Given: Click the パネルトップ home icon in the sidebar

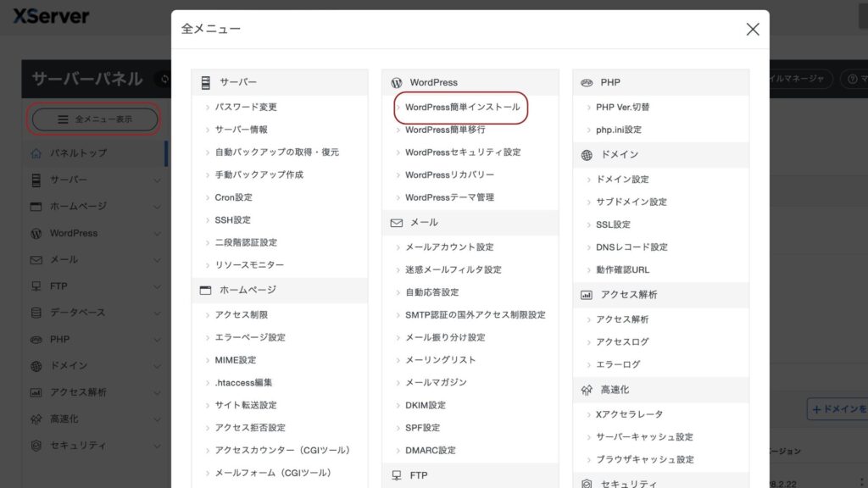Looking at the screenshot, I should (36, 153).
